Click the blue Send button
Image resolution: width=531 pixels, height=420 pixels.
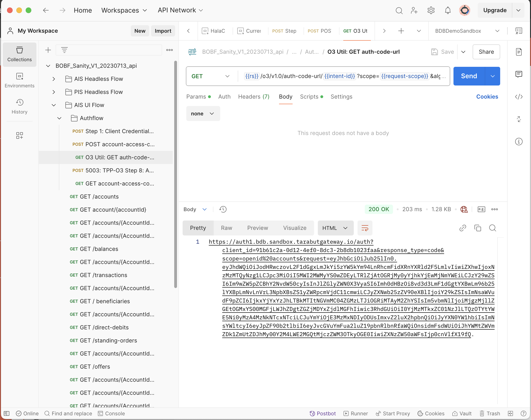tap(469, 76)
